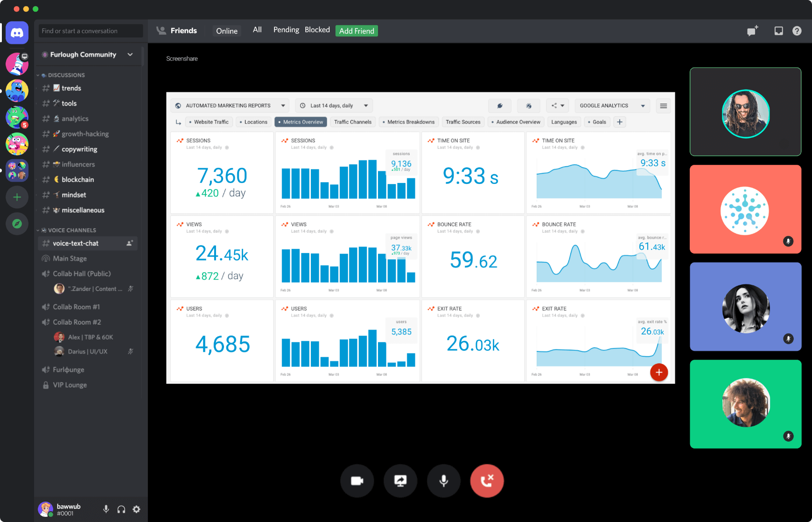Click the red disconnect call button
812x522 pixels.
487,480
